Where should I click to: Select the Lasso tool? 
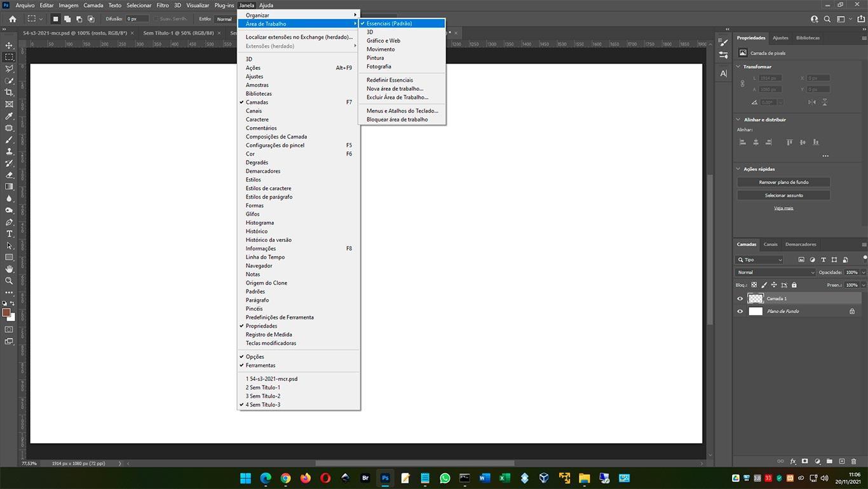coord(9,69)
